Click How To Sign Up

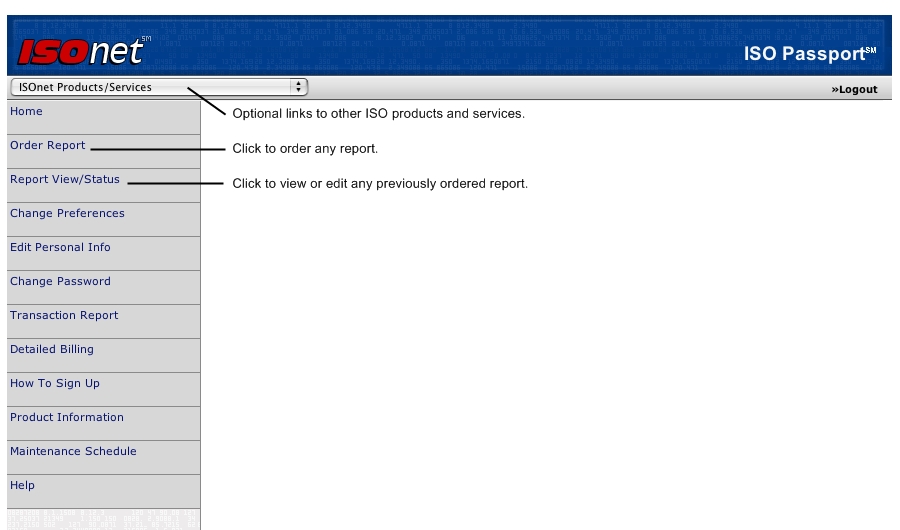point(55,383)
